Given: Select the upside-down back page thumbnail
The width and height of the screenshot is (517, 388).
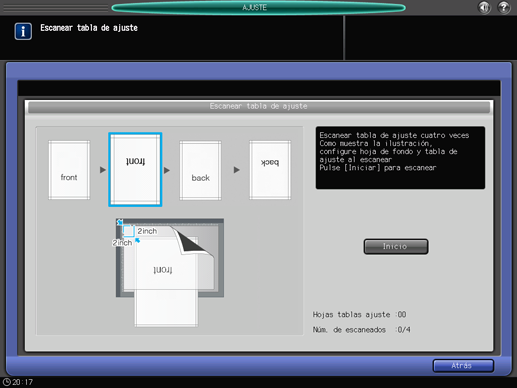Looking at the screenshot, I should (x=270, y=170).
